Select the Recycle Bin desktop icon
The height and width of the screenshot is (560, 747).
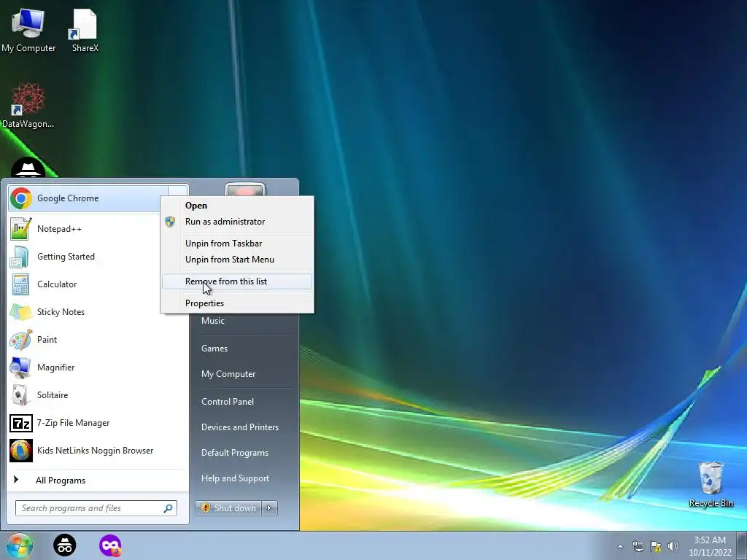[711, 485]
